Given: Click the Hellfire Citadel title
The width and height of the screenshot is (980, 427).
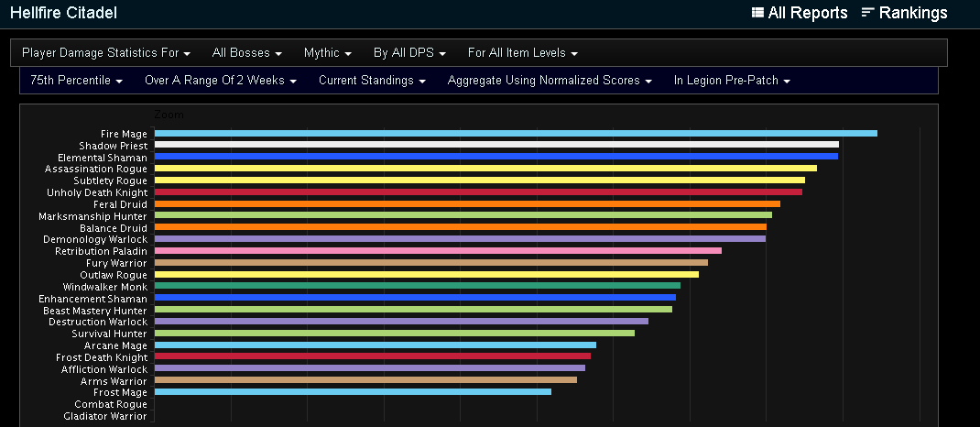Looking at the screenshot, I should point(63,13).
